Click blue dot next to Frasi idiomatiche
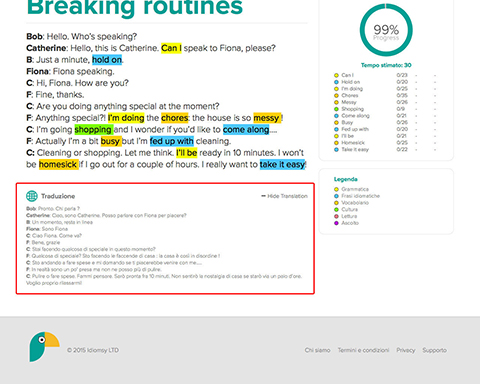Image resolution: width=480 pixels, height=384 pixels. [x=336, y=196]
